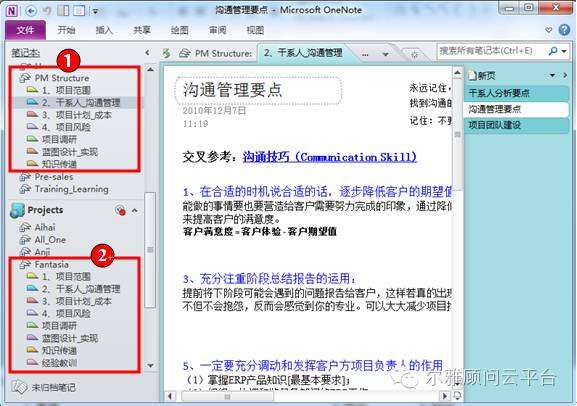Click the Dock to Desktop icon

(63, 11)
